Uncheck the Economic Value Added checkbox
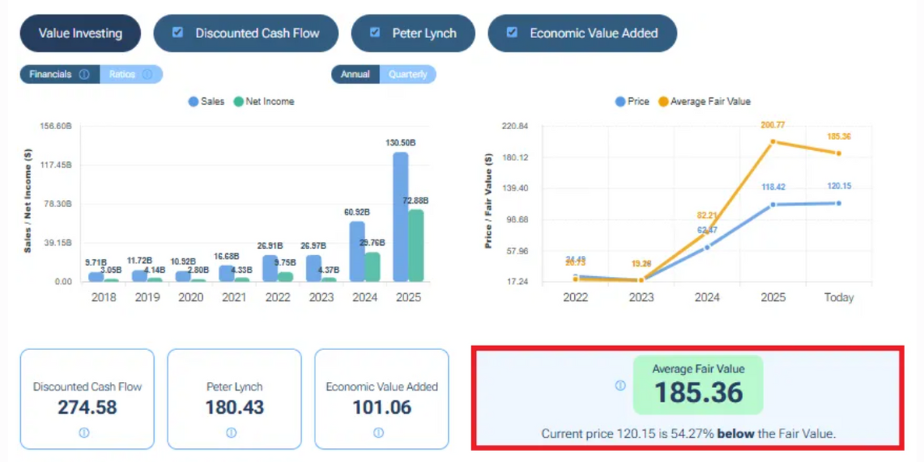Viewport: 924px width, 462px height. [512, 33]
